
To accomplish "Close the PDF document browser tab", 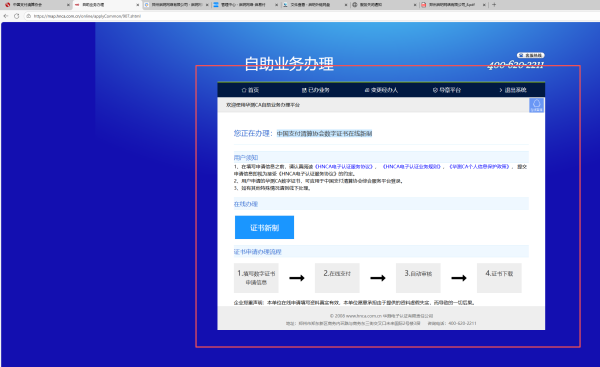I will click(484, 5).
